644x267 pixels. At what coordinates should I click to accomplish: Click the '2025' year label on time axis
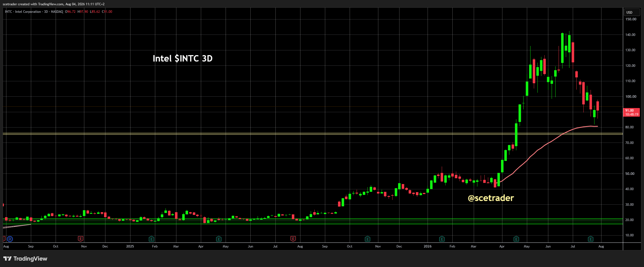point(130,246)
